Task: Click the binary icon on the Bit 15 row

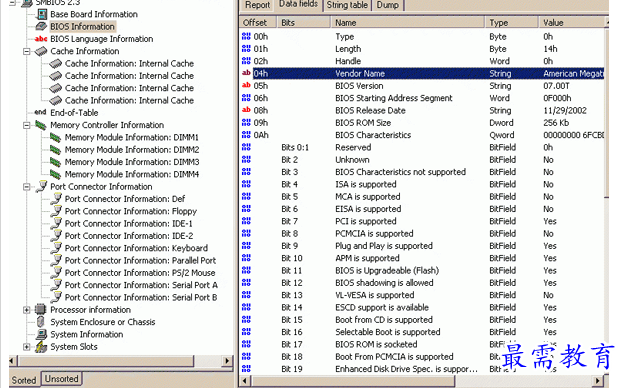Action: [x=246, y=319]
